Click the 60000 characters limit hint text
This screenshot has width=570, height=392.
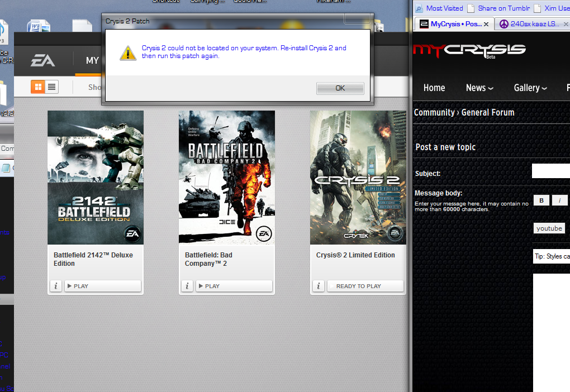click(472, 207)
